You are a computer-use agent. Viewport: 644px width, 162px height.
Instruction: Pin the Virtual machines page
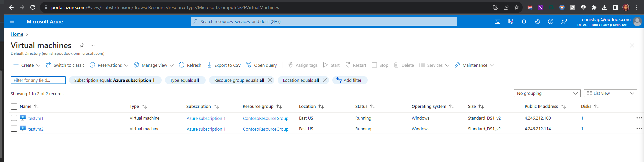click(82, 45)
